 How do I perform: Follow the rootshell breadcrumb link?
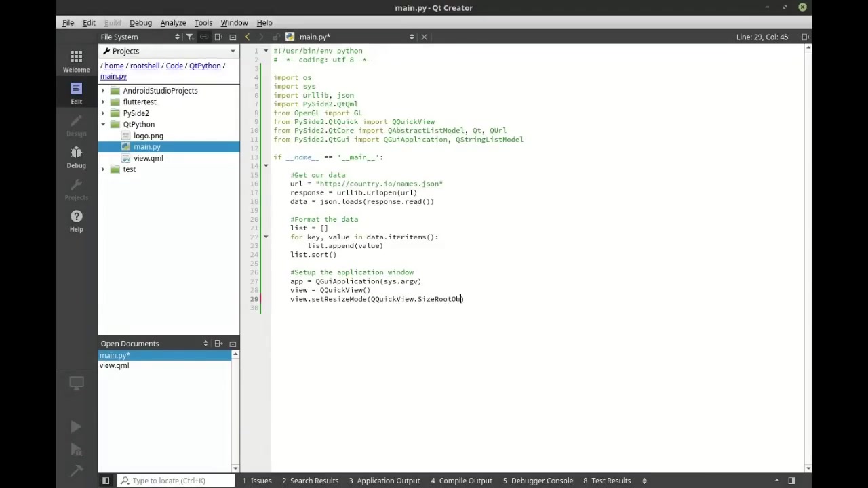pos(144,66)
